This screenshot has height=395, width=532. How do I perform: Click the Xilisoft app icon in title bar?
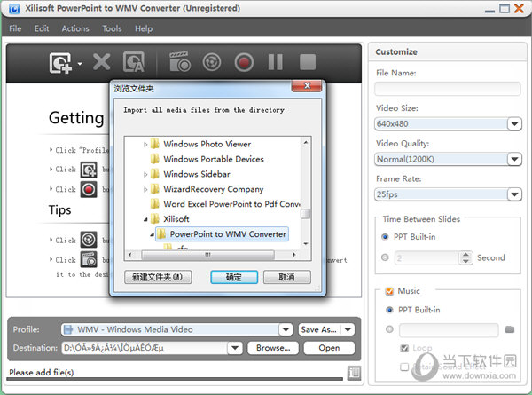(x=14, y=8)
